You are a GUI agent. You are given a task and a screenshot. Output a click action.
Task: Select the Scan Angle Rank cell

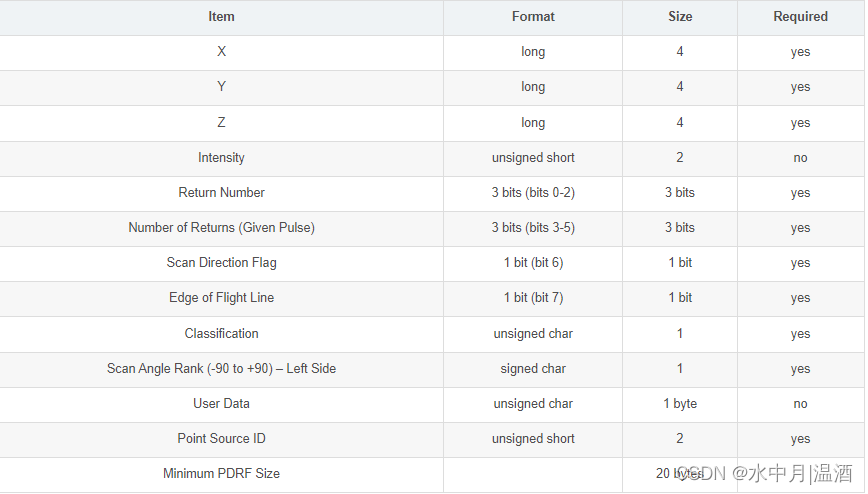point(221,368)
